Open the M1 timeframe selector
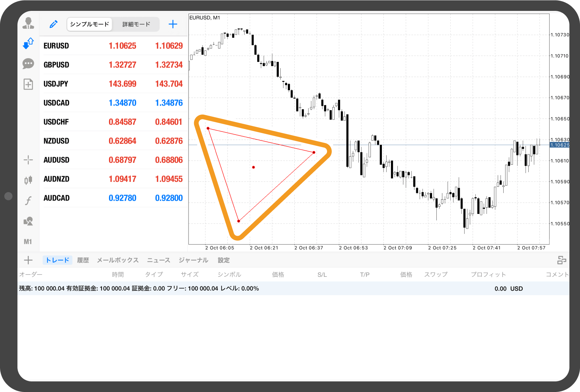The image size is (580, 392). click(28, 242)
